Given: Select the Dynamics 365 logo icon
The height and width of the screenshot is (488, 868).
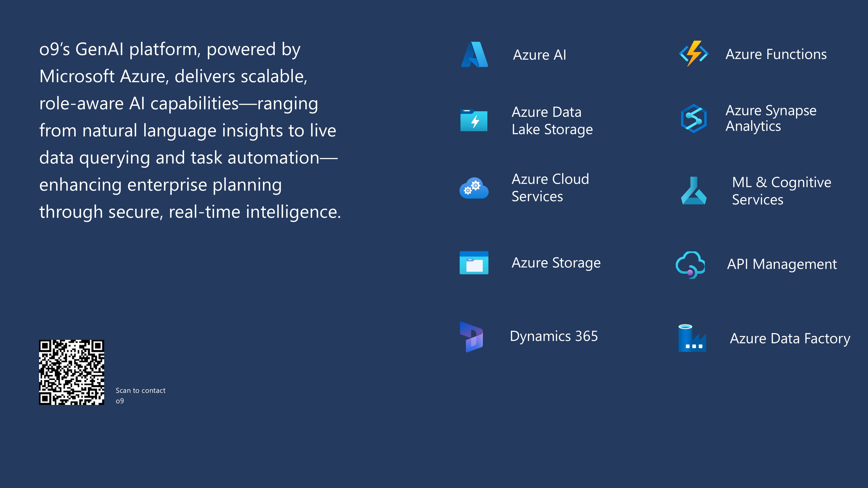Looking at the screenshot, I should pos(471,337).
